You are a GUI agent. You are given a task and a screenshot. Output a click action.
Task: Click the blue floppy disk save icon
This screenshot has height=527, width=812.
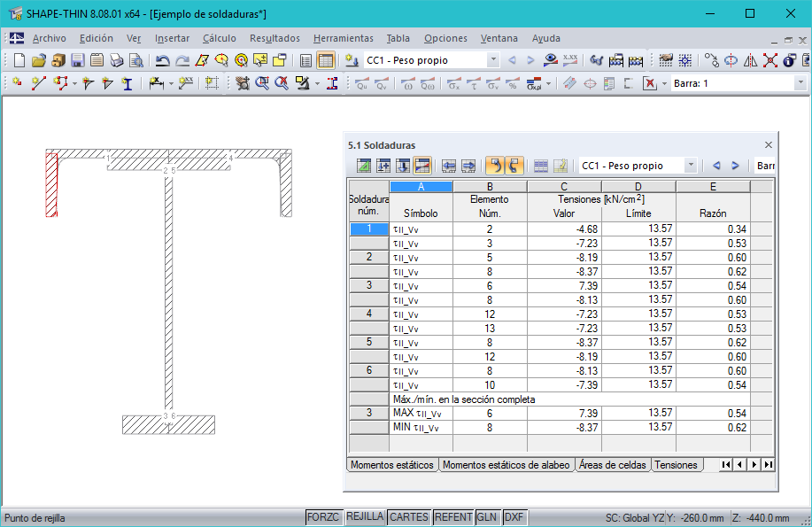pos(78,60)
